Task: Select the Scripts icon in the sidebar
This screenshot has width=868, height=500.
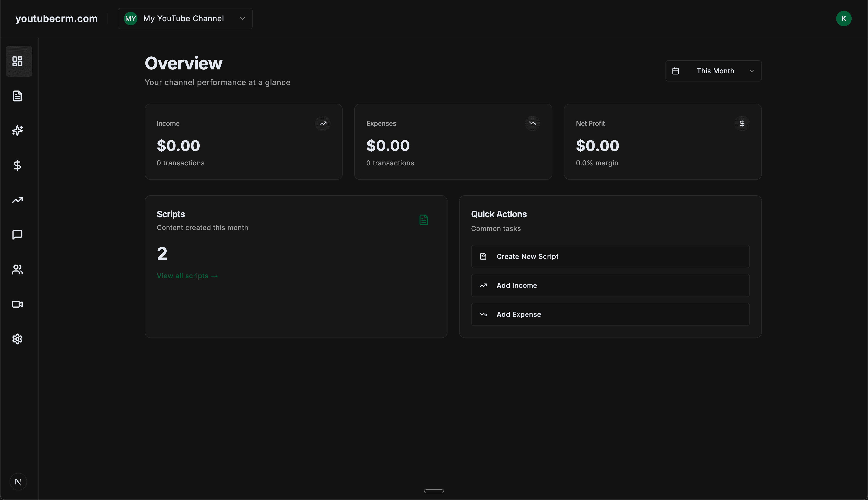Action: [x=18, y=96]
